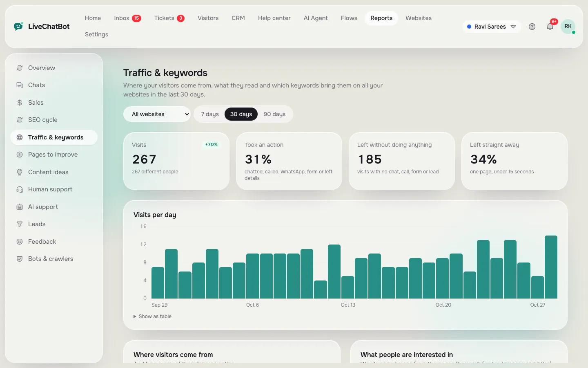
Task: Open Content ideas link
Action: coord(54,172)
